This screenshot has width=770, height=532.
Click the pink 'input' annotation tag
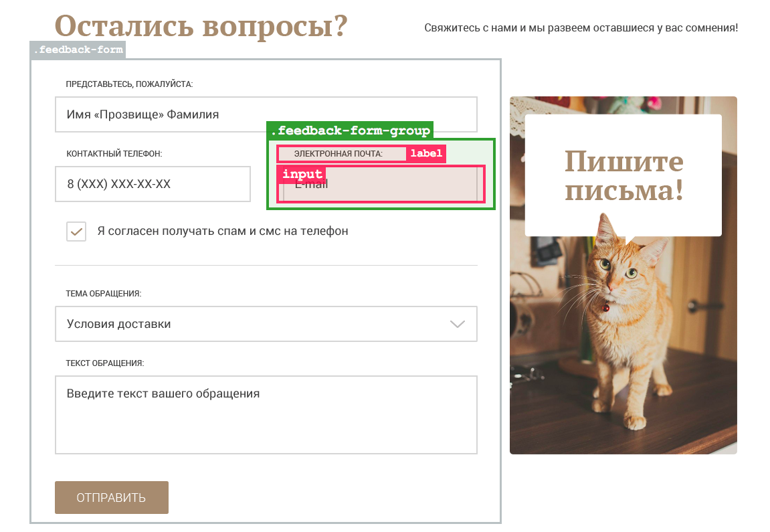tap(302, 174)
